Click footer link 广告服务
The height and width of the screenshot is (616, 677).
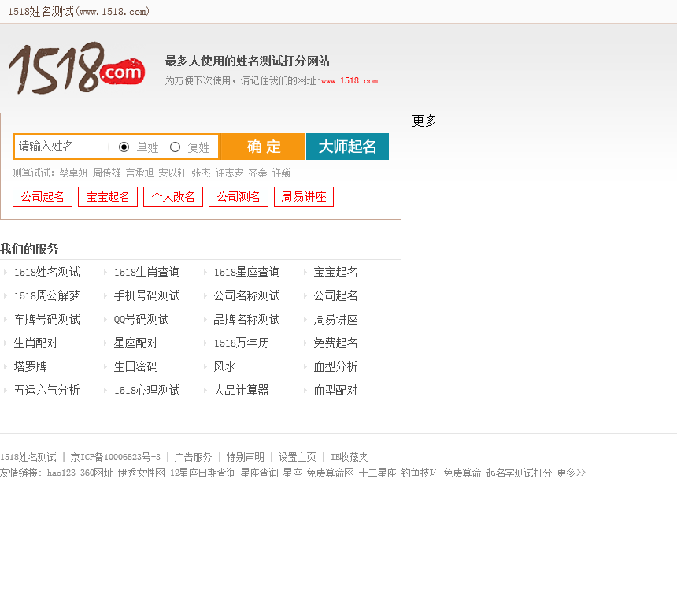pos(193,457)
